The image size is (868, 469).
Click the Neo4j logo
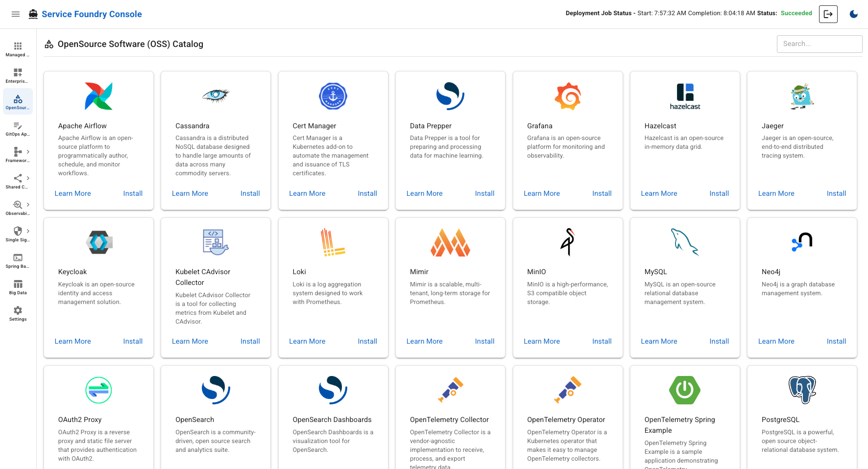(x=802, y=242)
